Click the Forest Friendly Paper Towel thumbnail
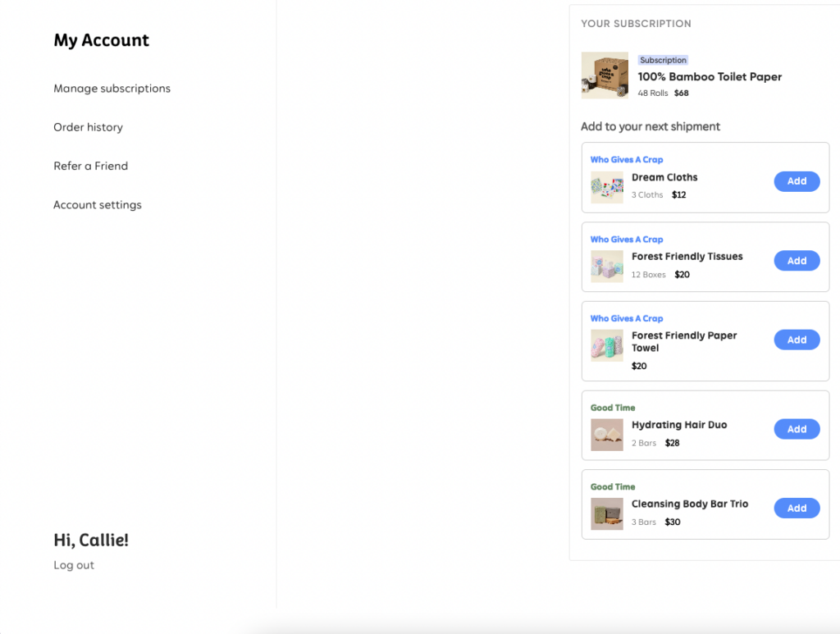 pos(607,344)
